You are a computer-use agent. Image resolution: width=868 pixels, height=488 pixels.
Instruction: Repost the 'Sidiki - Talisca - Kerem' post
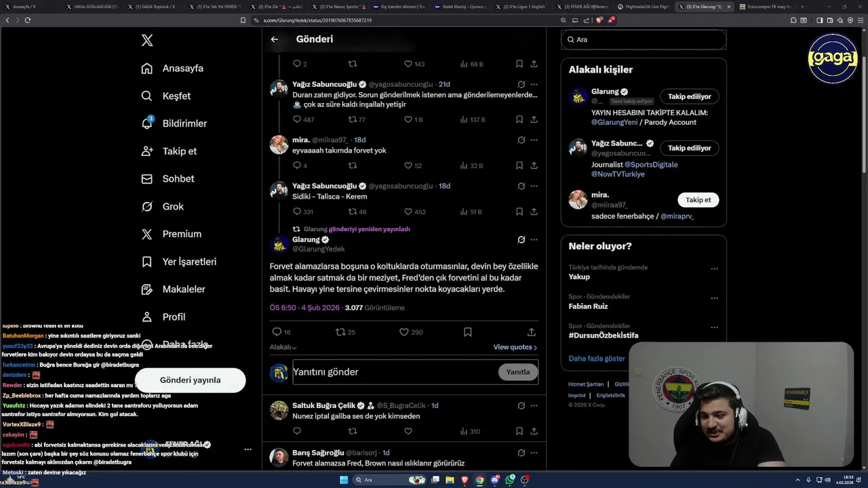(353, 211)
